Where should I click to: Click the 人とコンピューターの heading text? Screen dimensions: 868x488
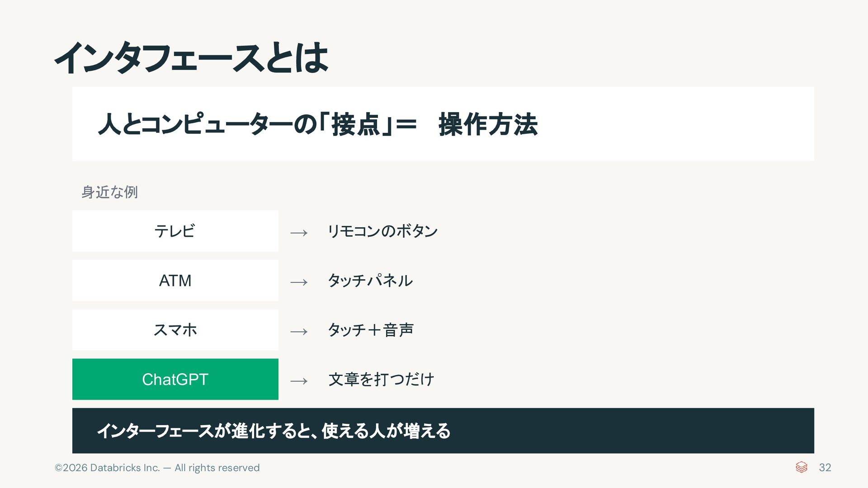208,124
